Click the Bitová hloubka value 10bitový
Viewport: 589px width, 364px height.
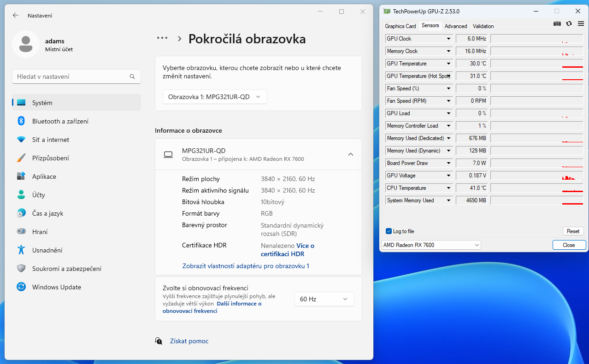(273, 202)
